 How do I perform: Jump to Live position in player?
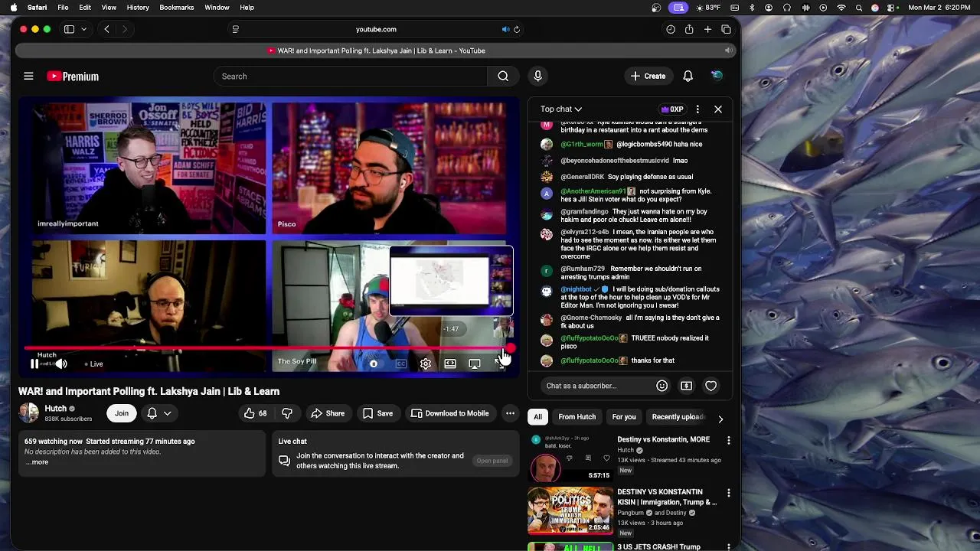point(93,364)
